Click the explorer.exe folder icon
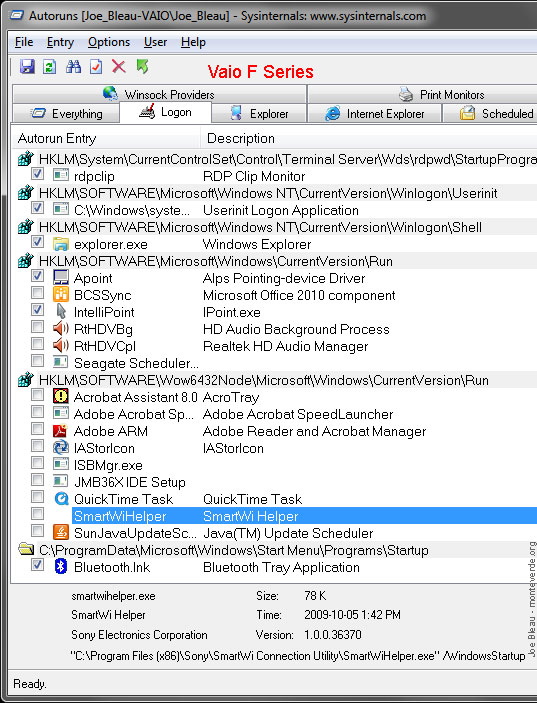 [61, 244]
